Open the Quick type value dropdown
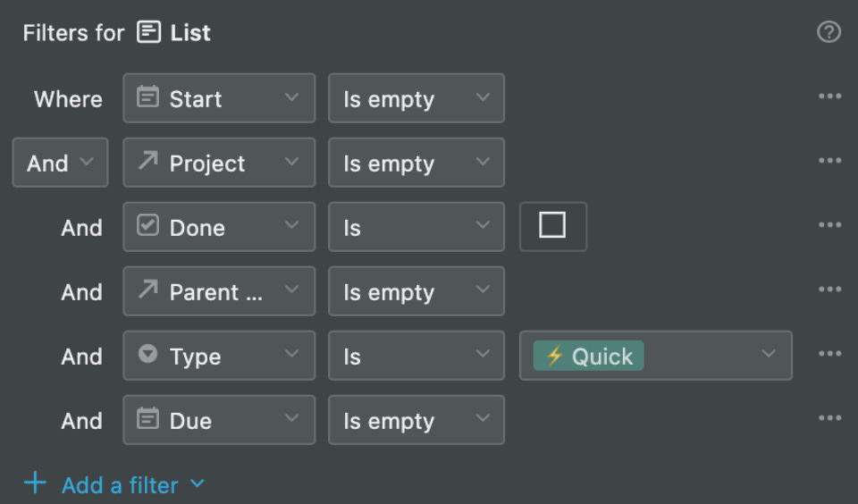The height and width of the screenshot is (504, 858). coord(655,356)
